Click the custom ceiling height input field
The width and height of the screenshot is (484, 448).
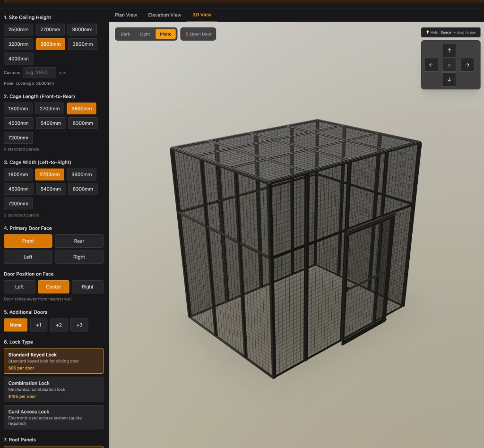39,72
